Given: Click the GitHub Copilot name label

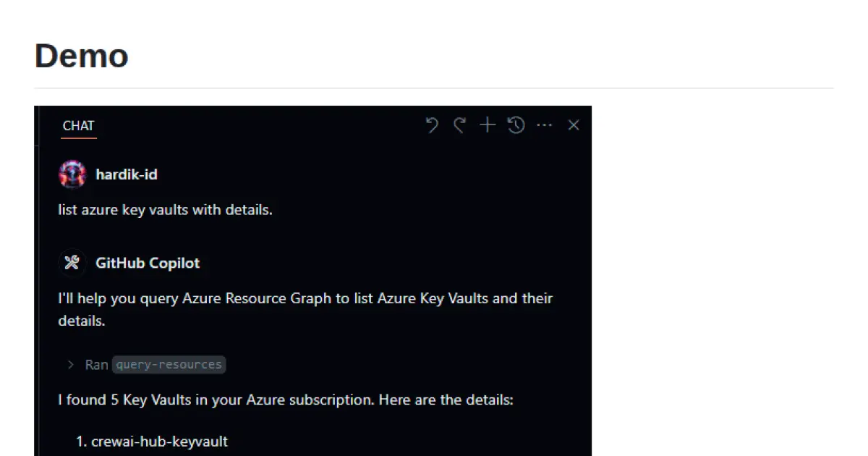Looking at the screenshot, I should tap(148, 263).
